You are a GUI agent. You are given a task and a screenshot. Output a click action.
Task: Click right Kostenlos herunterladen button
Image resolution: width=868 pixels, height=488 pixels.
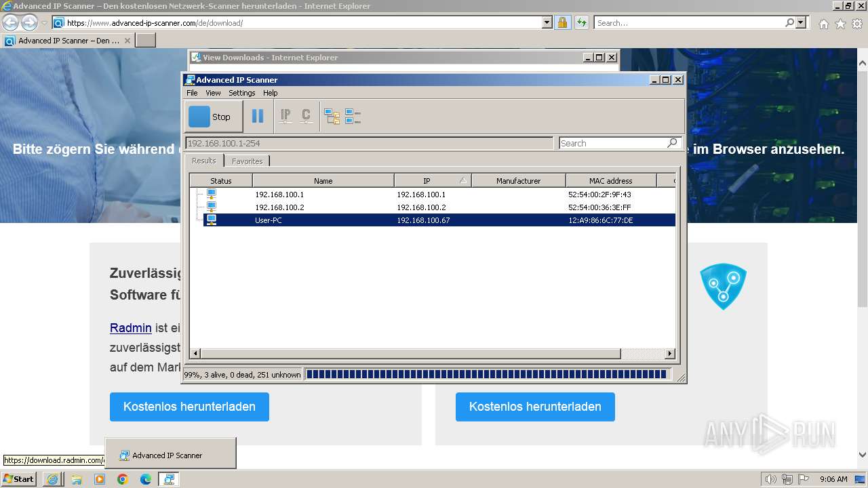535,407
